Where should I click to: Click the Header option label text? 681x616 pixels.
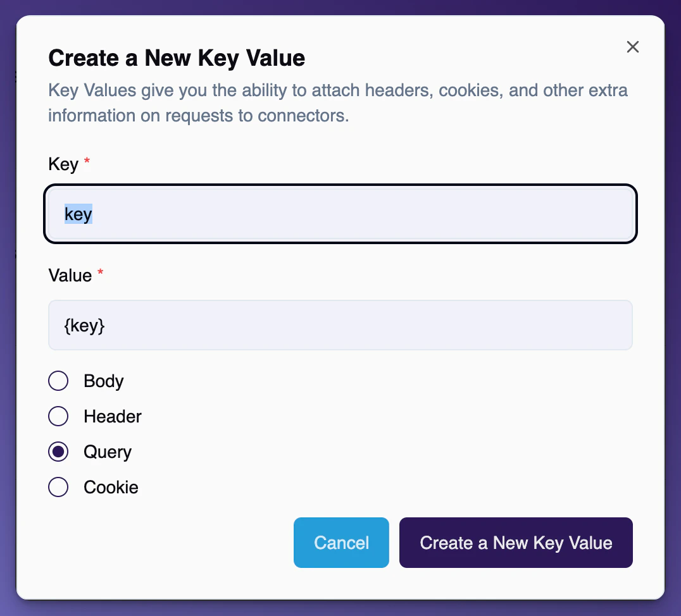click(x=113, y=416)
